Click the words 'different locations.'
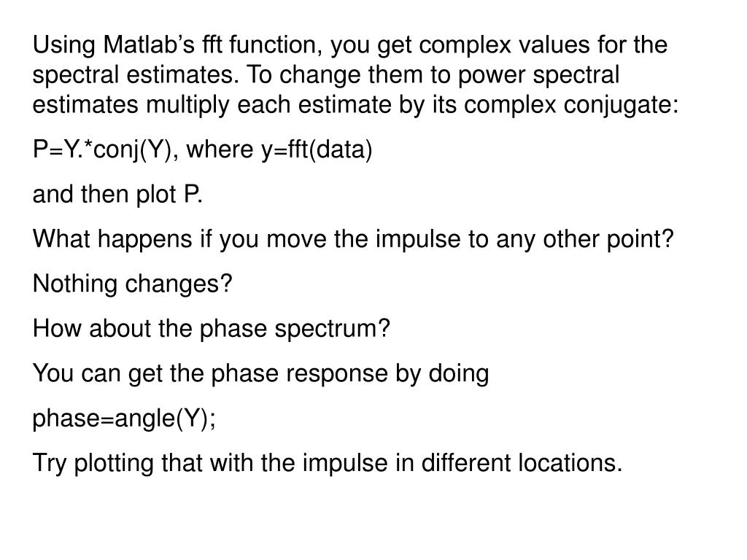 522,462
